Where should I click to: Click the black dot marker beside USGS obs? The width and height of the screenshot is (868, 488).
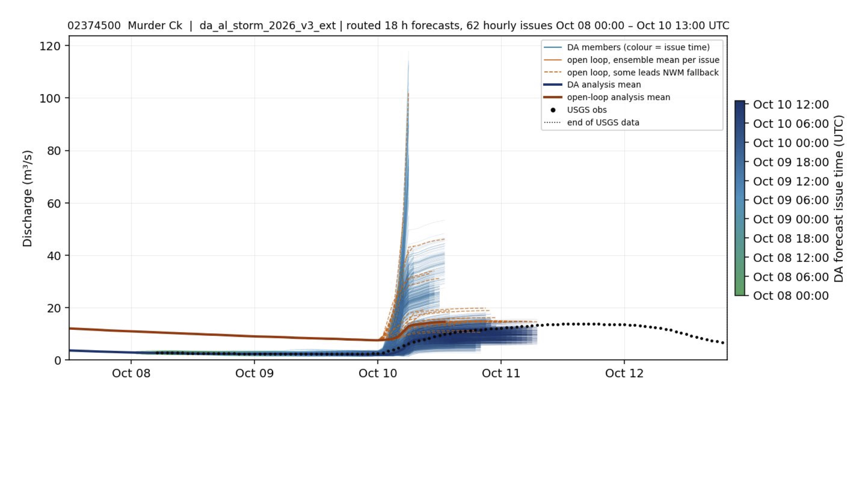point(553,110)
